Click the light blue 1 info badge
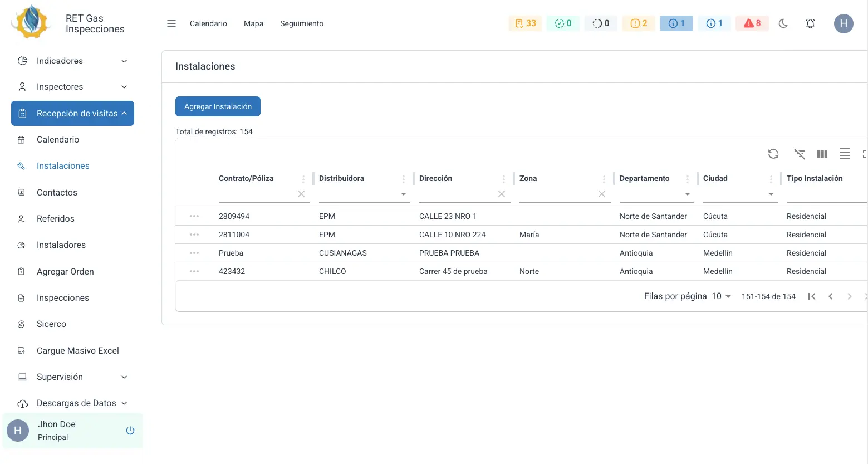The height and width of the screenshot is (464, 868). (714, 23)
